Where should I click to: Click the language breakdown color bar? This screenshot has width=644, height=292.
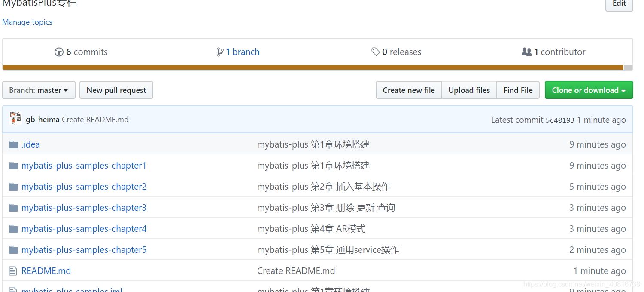(318, 68)
